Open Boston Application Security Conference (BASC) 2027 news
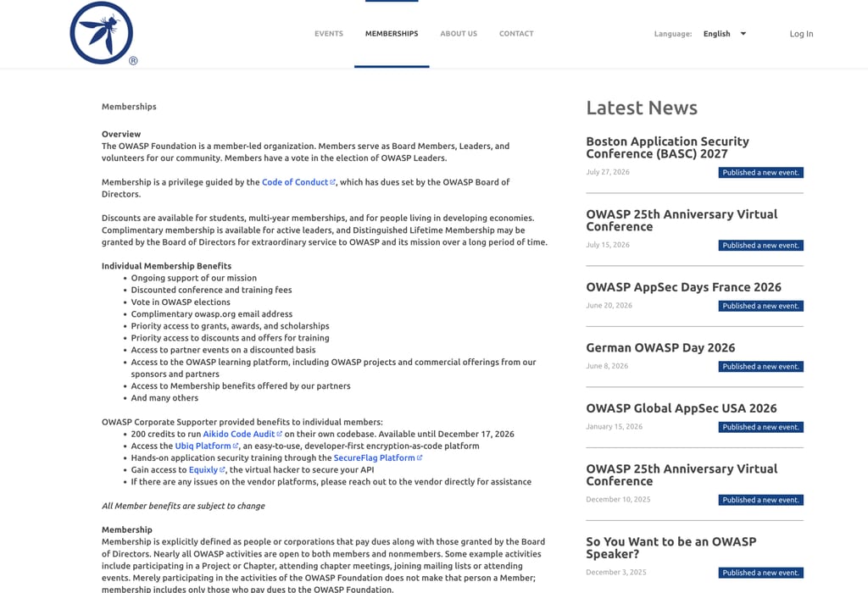 coord(667,147)
